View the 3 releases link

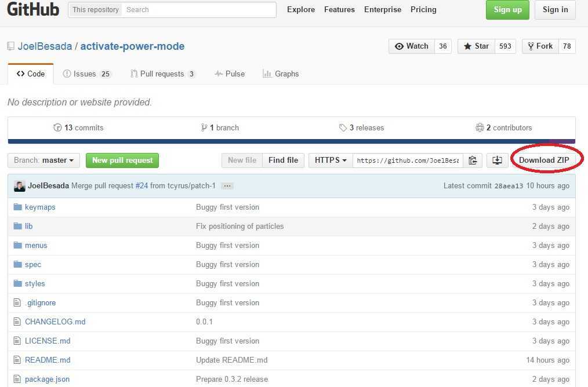click(x=361, y=128)
